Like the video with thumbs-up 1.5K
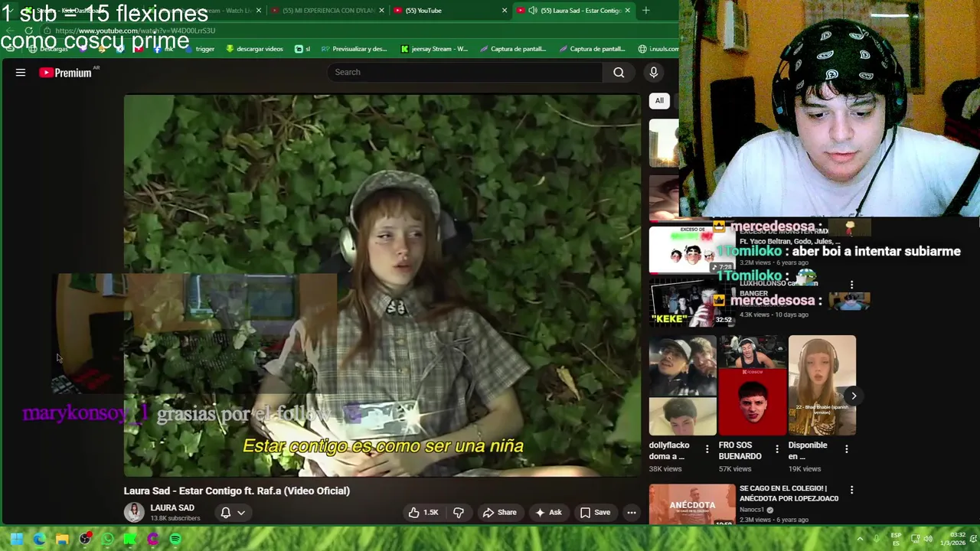Viewport: 980px width, 551px height. 423,513
